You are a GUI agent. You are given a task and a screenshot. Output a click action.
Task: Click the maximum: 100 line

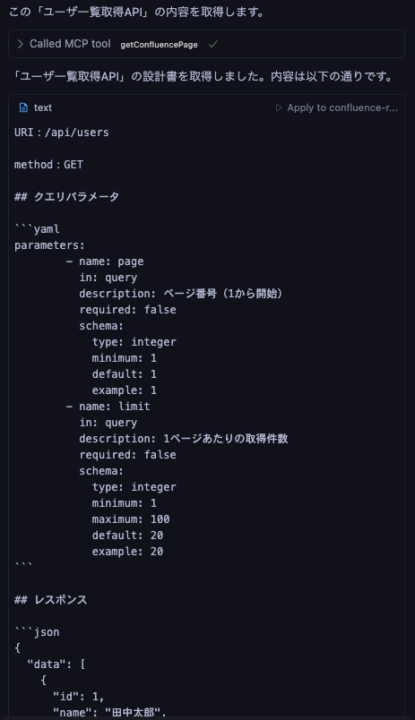click(x=131, y=519)
